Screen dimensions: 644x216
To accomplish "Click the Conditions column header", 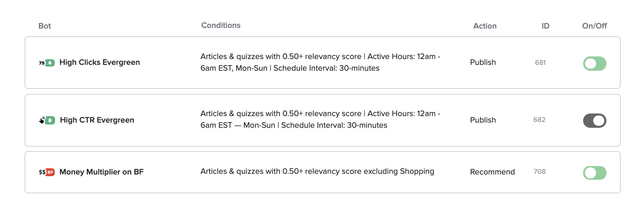I will click(x=221, y=25).
